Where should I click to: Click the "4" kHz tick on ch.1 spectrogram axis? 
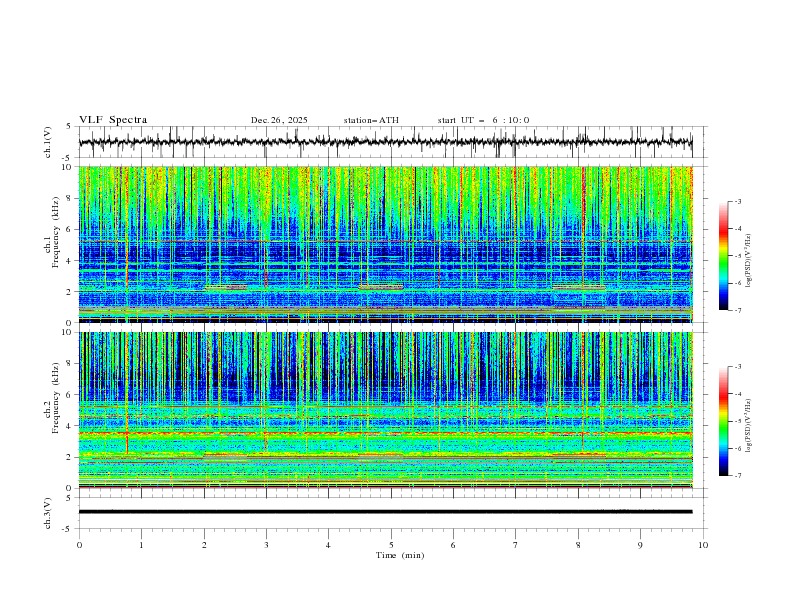(x=69, y=261)
